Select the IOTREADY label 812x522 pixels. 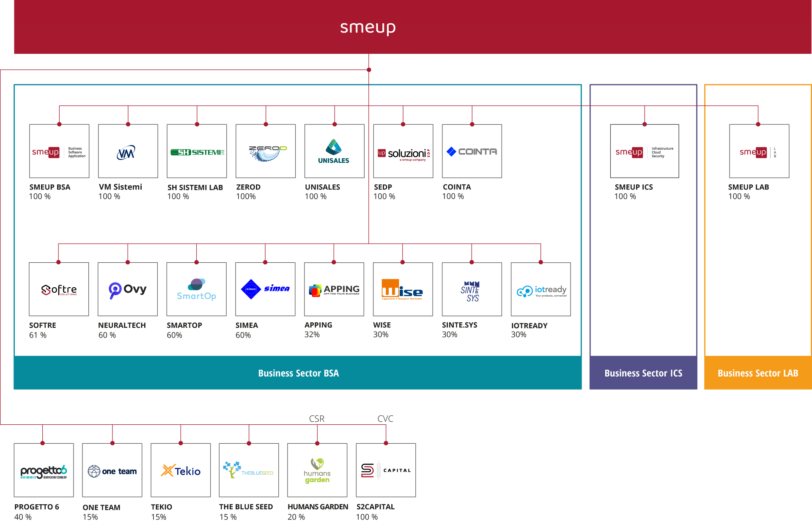pos(529,326)
